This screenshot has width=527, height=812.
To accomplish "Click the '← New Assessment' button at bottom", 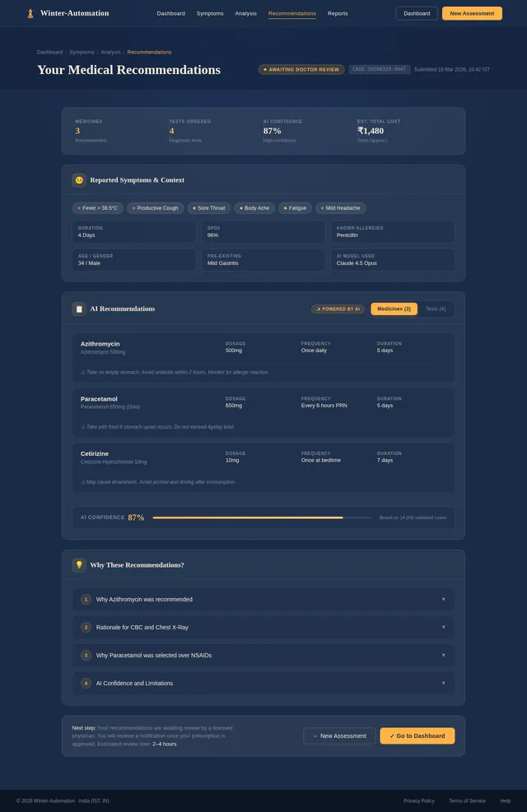I will (339, 735).
